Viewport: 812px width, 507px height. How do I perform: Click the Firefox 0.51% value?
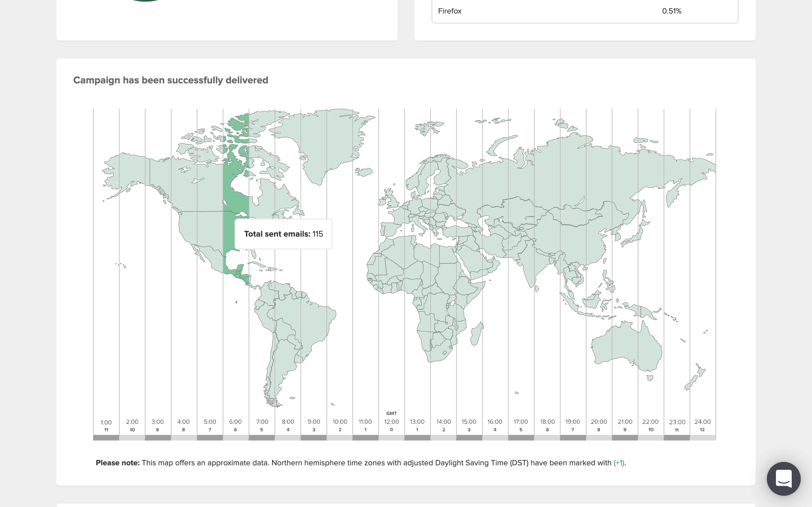click(x=671, y=11)
